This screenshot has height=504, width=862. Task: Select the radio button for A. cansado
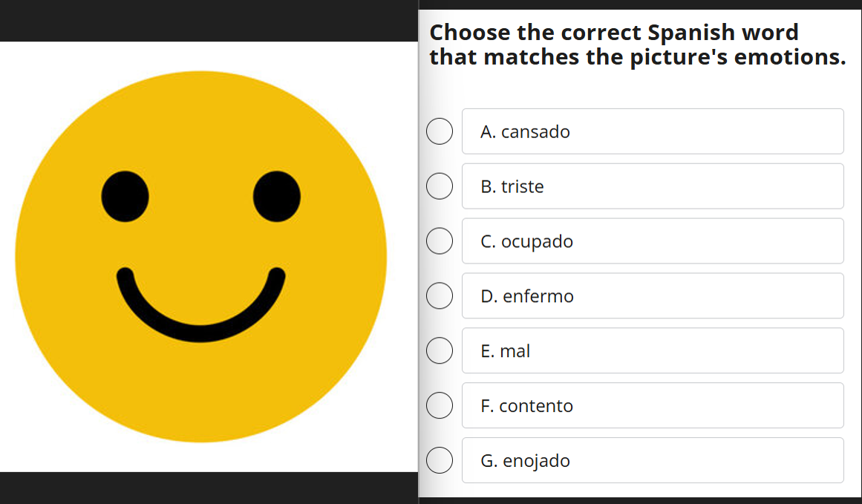click(x=440, y=131)
